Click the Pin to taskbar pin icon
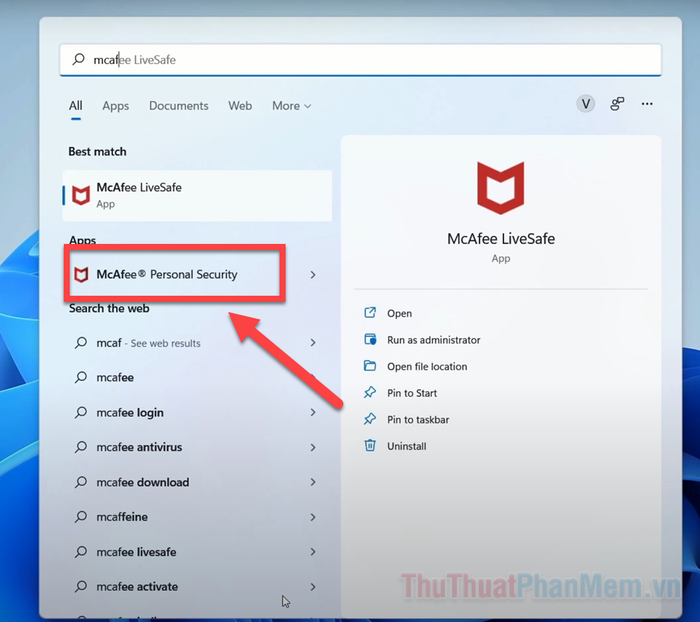 click(370, 419)
